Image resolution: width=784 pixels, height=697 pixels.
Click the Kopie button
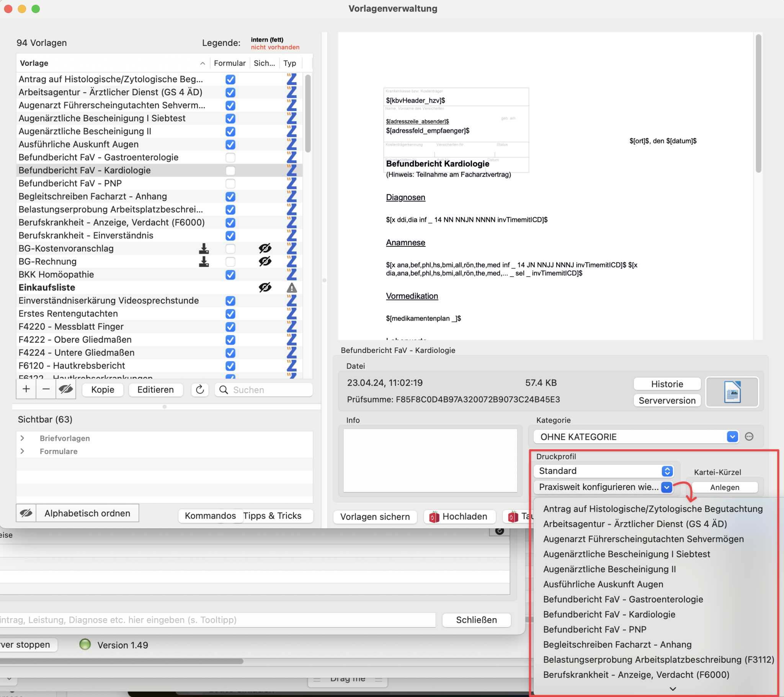(x=103, y=389)
